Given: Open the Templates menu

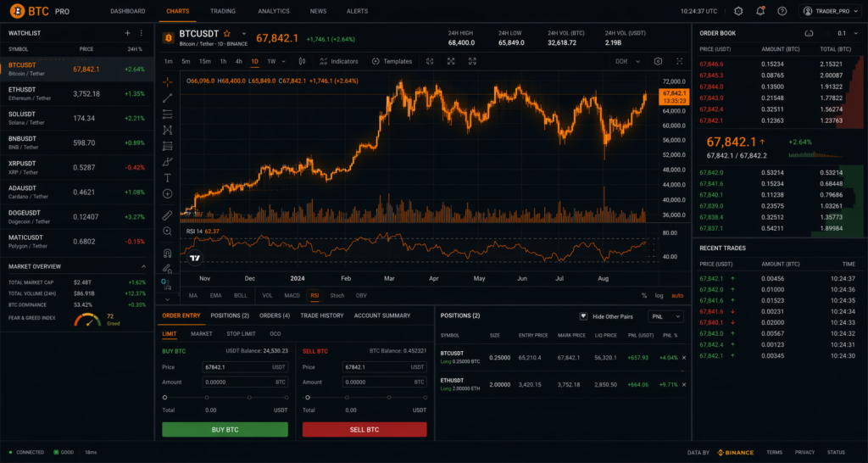Looking at the screenshot, I should pyautogui.click(x=392, y=61).
